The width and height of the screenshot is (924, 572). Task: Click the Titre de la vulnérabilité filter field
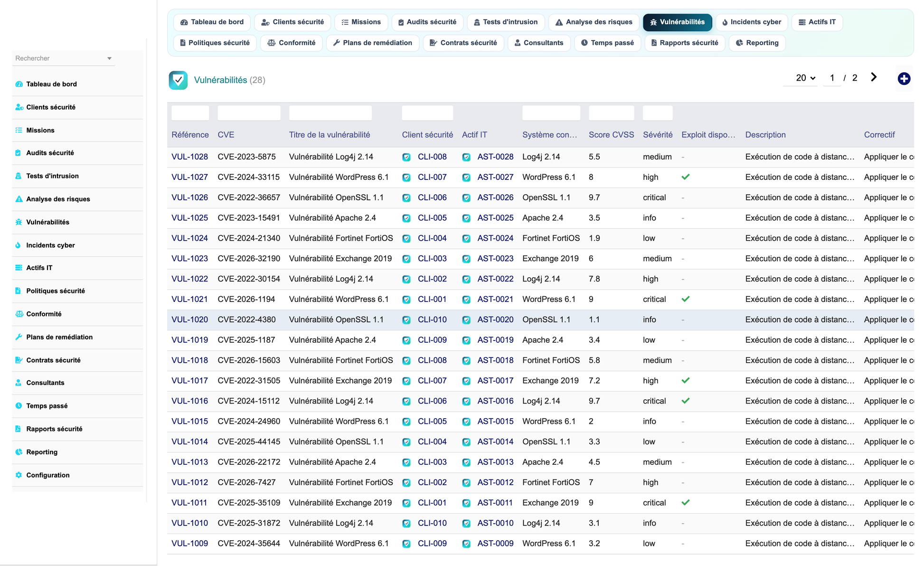click(330, 113)
